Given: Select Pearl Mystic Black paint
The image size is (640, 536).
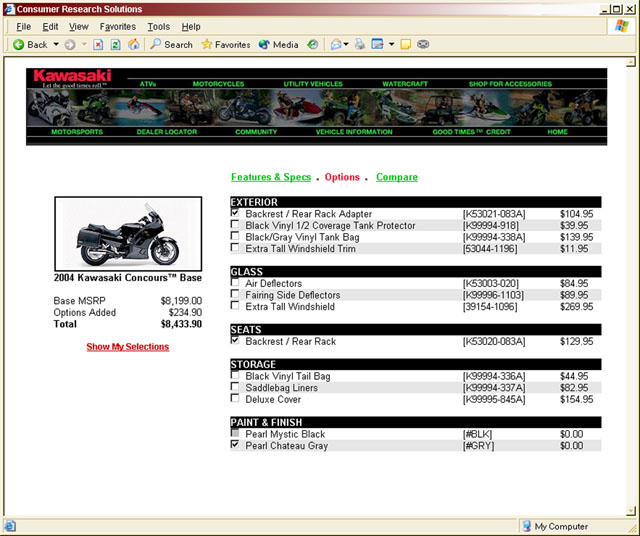Looking at the screenshot, I should point(235,433).
